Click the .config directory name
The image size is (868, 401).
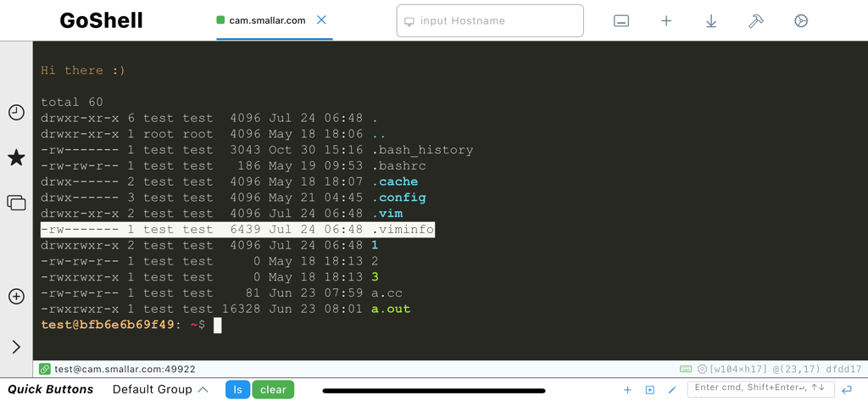click(x=398, y=198)
